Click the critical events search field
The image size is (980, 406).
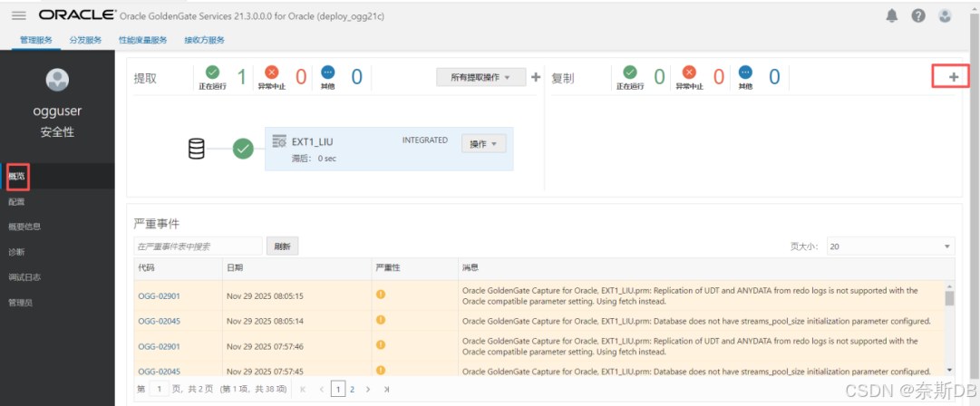point(198,246)
